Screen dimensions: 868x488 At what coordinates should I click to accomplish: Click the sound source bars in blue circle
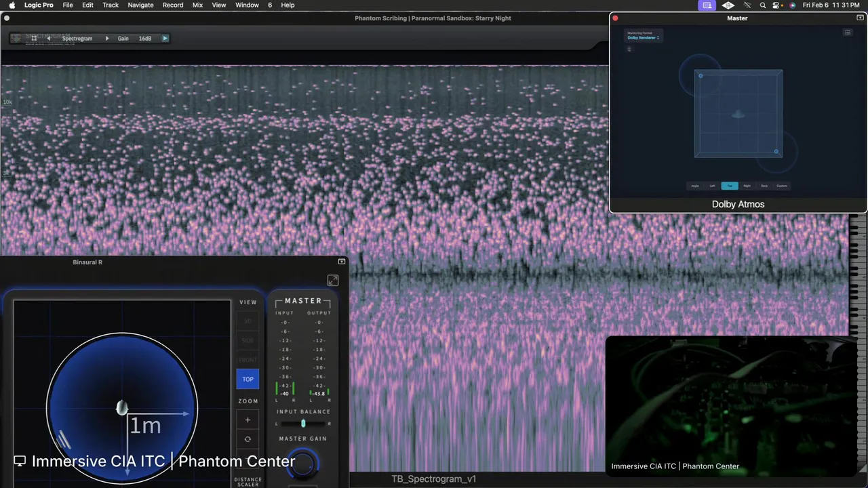63,440
